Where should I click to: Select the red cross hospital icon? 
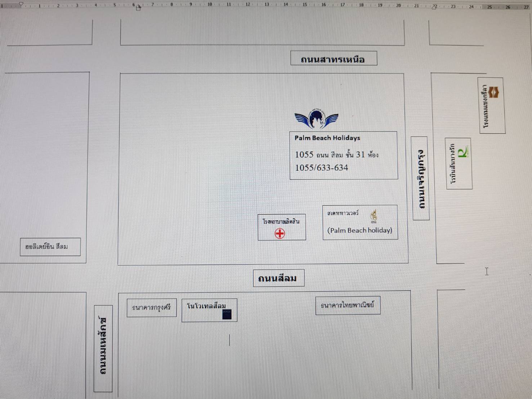pos(280,233)
